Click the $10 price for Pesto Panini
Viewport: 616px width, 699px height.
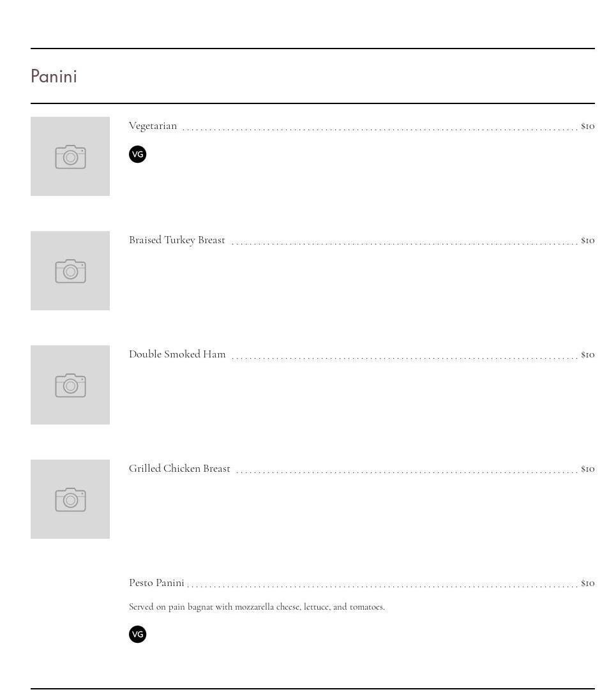[x=587, y=583]
